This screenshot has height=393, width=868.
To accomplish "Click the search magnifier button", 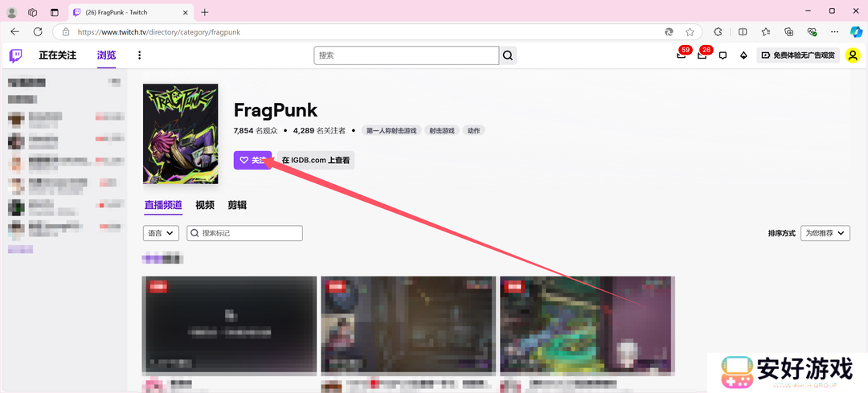I will 508,55.
